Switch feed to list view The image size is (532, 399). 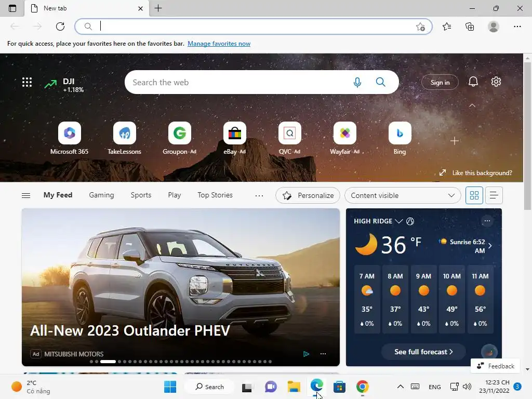point(494,195)
